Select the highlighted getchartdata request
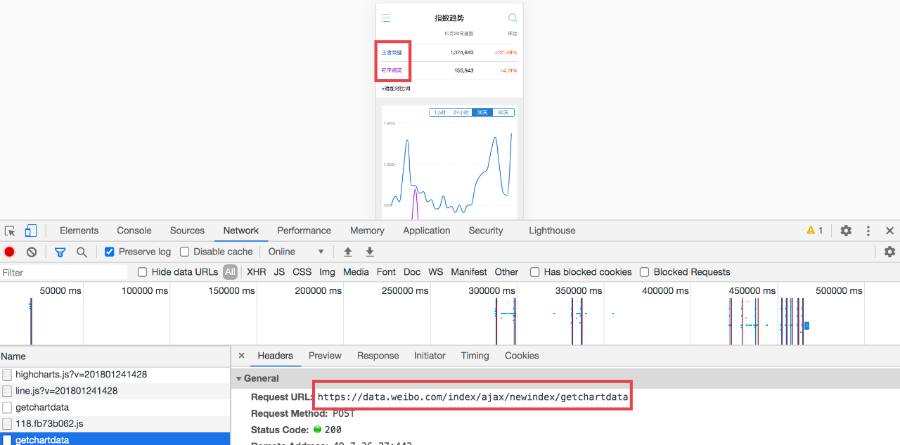The image size is (900, 445). (x=115, y=440)
